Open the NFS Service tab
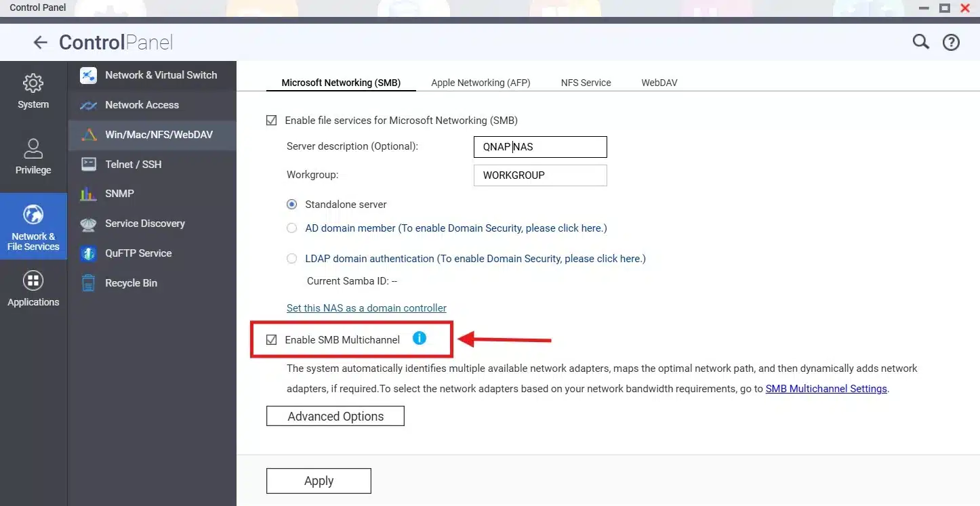Viewport: 980px width, 506px height. pos(586,82)
